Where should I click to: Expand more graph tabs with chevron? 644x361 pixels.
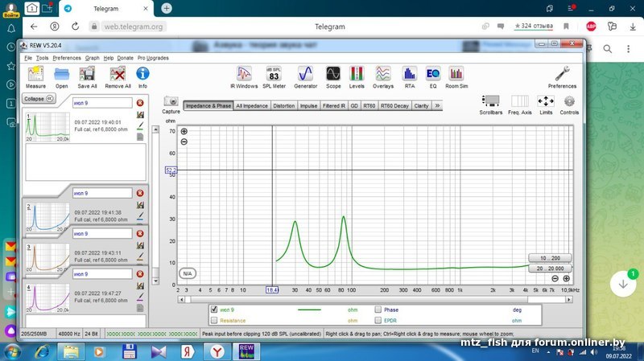[438, 105]
